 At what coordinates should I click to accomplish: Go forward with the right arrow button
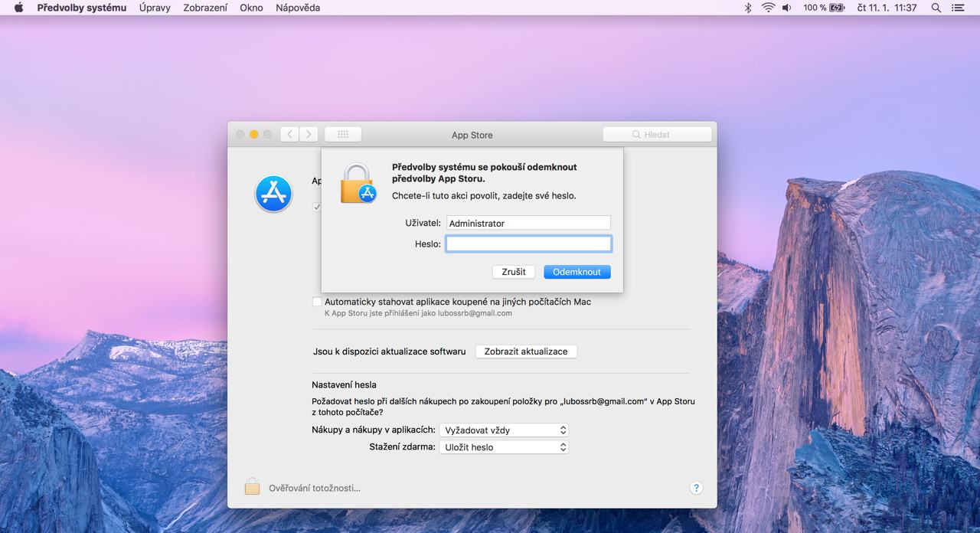[309, 134]
